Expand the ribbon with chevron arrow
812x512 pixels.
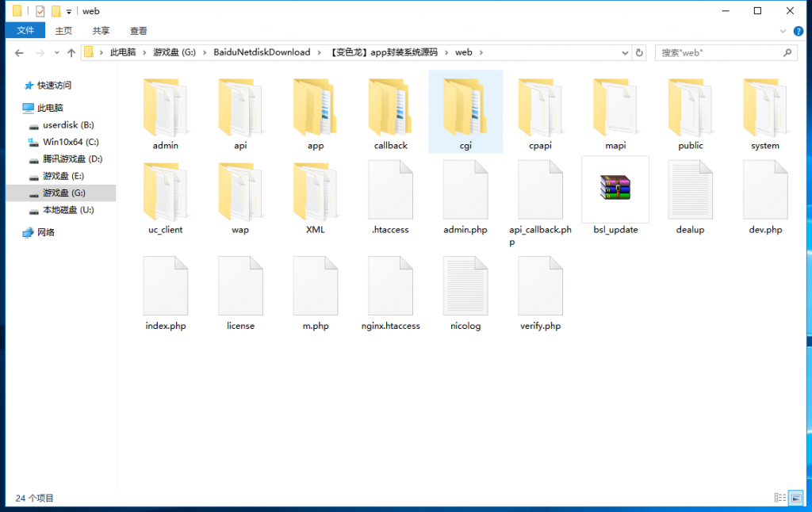point(783,31)
